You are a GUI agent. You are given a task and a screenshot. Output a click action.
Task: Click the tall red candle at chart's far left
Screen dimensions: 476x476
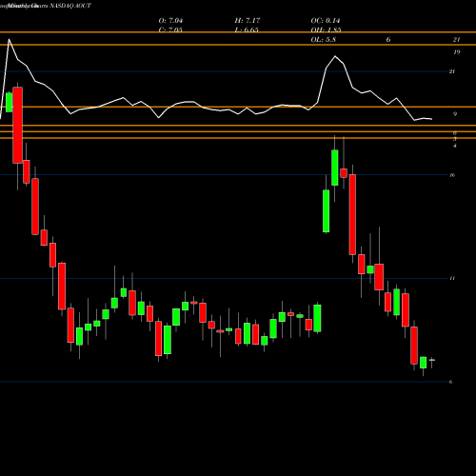click(18, 125)
